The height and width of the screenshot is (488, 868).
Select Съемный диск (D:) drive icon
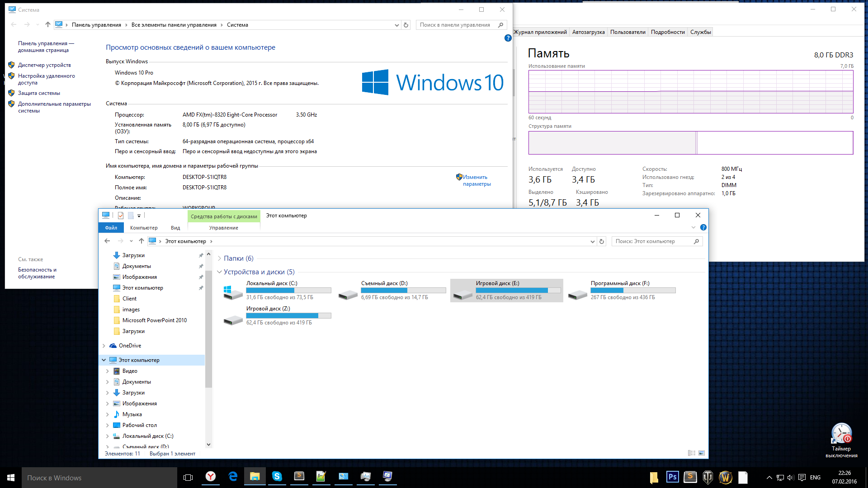(x=348, y=294)
